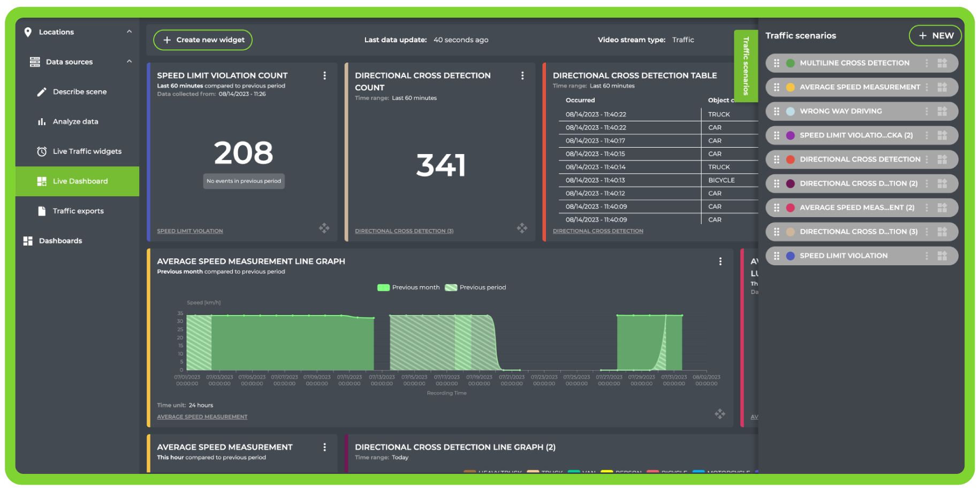The width and height of the screenshot is (980, 491).
Task: Select the Describe scene pencil icon
Action: pos(42,91)
